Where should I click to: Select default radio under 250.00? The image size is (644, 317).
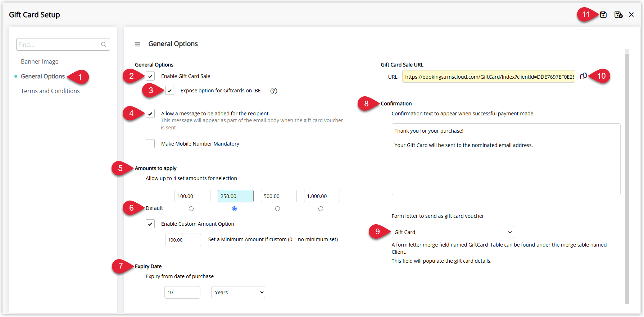[235, 209]
